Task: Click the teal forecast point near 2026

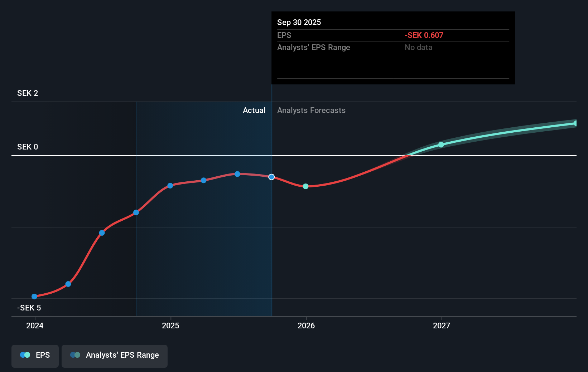Action: click(x=305, y=186)
